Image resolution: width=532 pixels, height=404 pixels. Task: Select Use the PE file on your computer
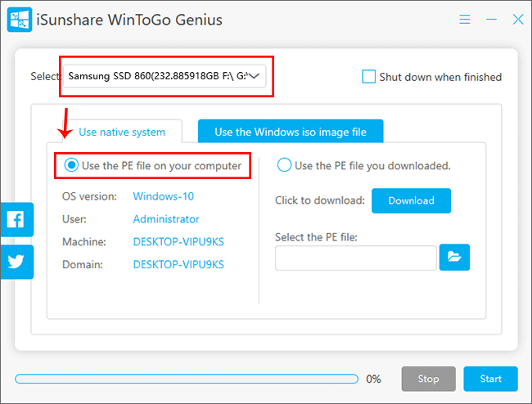click(71, 165)
